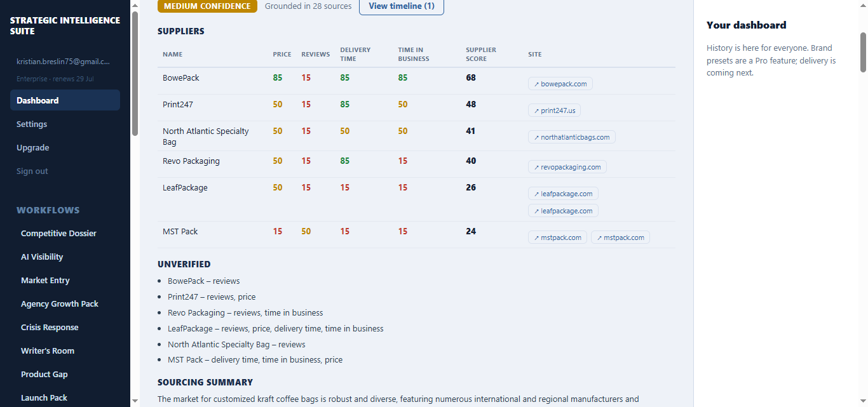Open the print247.us site link

point(554,110)
